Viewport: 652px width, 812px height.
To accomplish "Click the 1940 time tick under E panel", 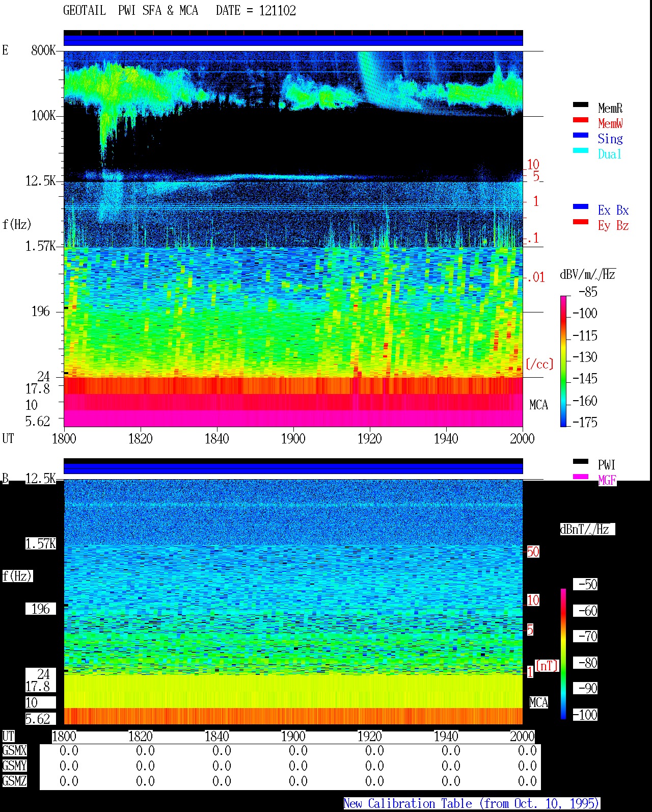I will pos(446,438).
